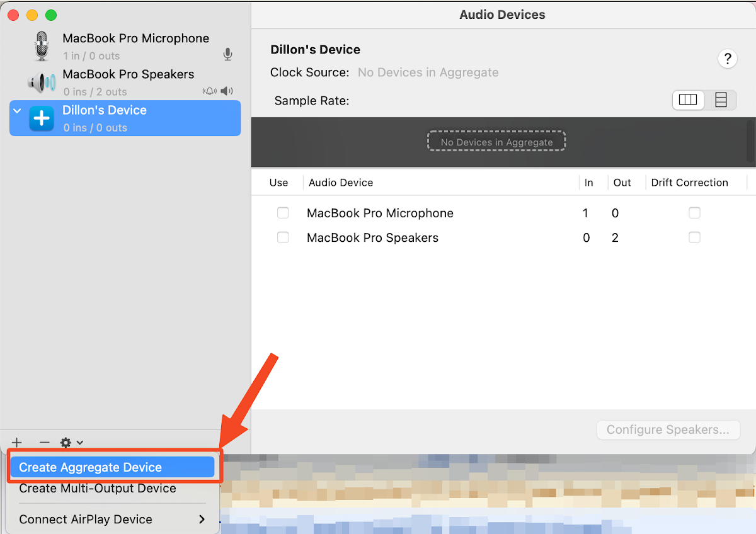
Task: Click the help question mark icon
Action: pos(728,59)
